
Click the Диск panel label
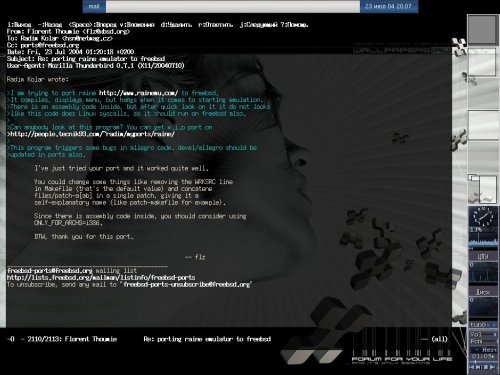(x=483, y=292)
